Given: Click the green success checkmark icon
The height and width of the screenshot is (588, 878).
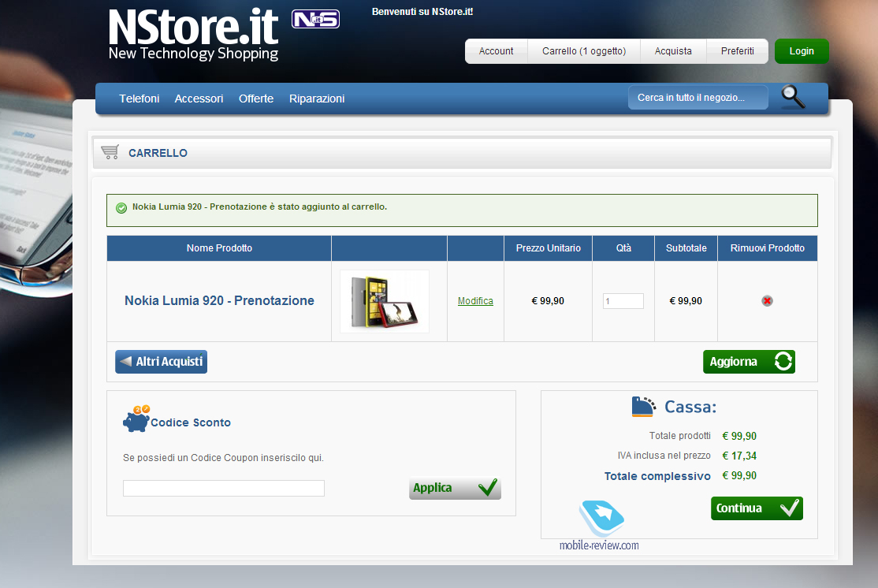Looking at the screenshot, I should pos(121,208).
